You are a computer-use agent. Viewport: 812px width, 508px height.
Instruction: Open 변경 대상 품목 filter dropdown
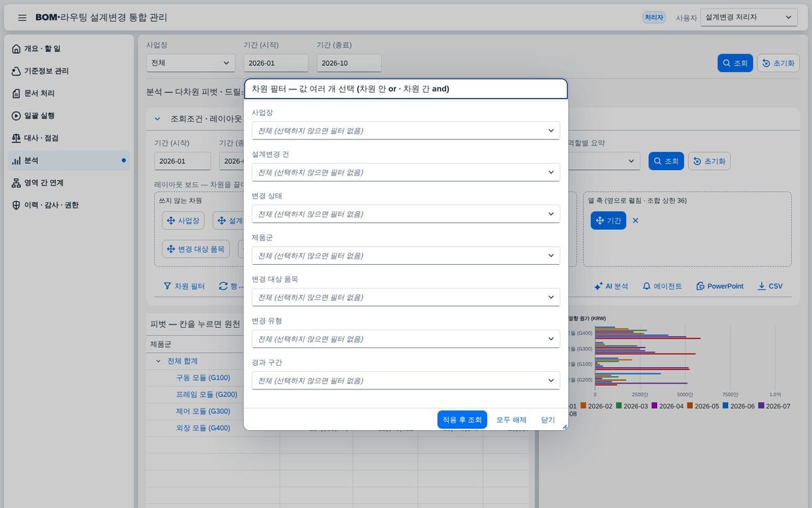pyautogui.click(x=406, y=297)
